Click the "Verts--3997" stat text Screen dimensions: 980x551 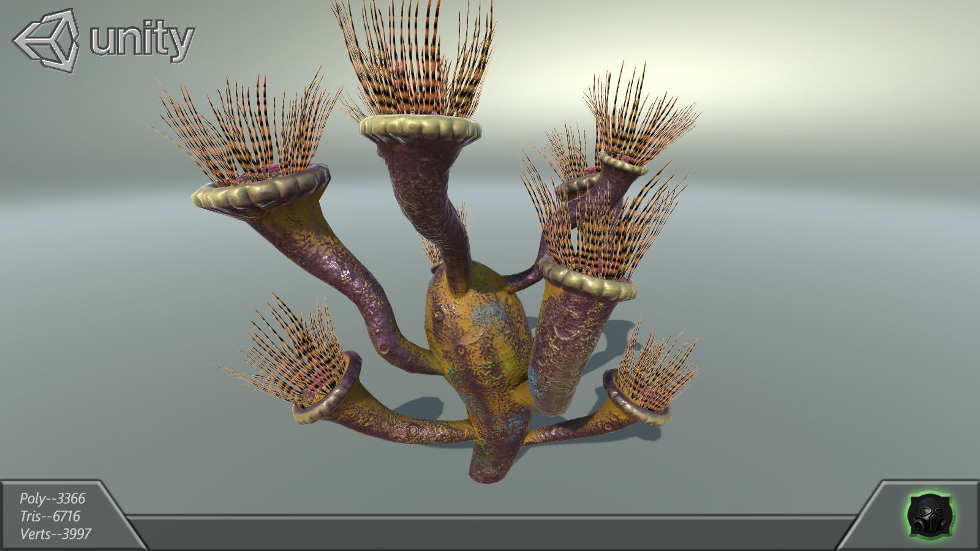[56, 534]
